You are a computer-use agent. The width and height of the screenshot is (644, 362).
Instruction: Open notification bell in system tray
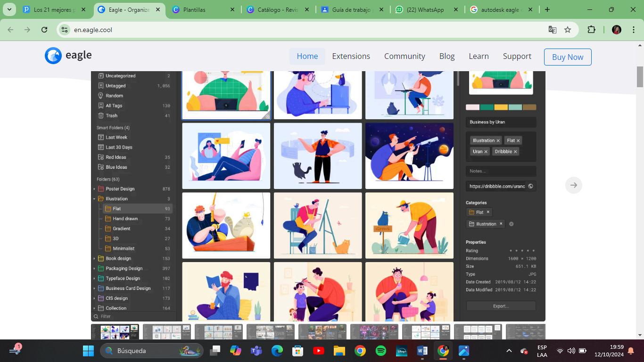632,351
